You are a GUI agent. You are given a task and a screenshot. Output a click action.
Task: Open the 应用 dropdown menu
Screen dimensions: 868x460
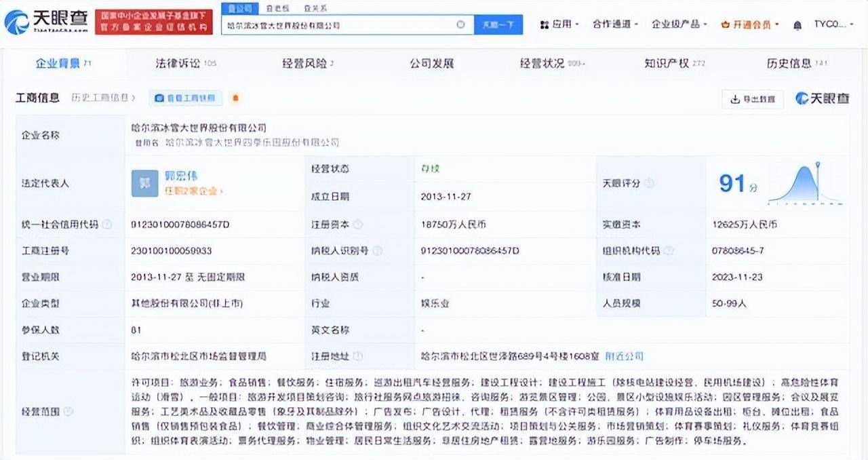(x=559, y=24)
